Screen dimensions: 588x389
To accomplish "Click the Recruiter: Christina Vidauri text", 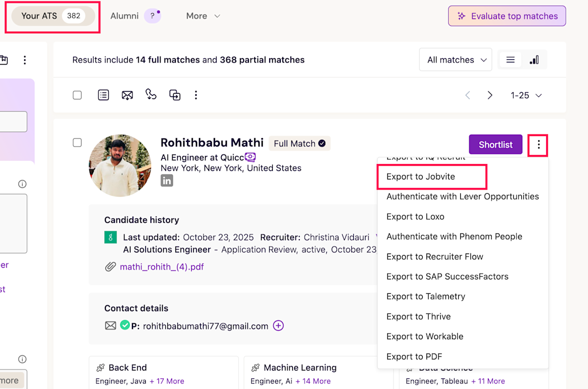I will tap(315, 237).
